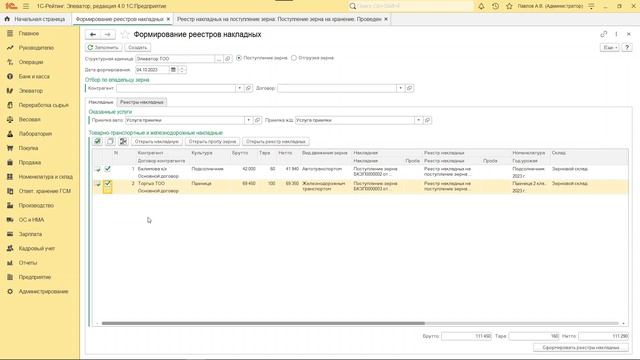Image resolution: width=640 pixels, height=360 pixels.
Task: Open the 1C main menu hamburger icon
Action: (x=26, y=6)
